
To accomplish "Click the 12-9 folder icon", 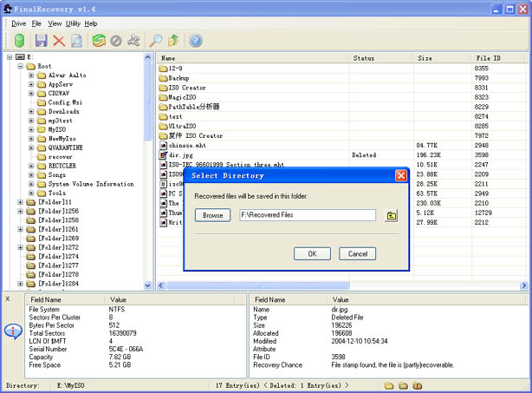I will [x=163, y=69].
